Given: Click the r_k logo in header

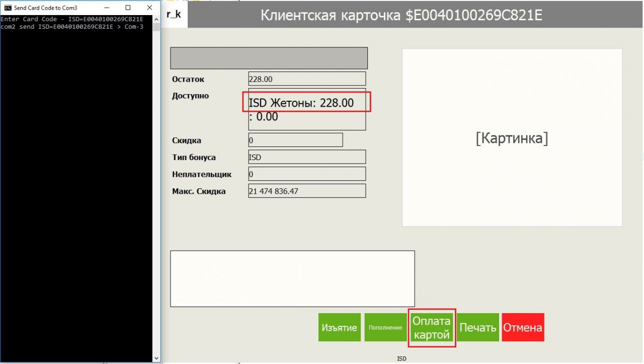Looking at the screenshot, I should pyautogui.click(x=174, y=15).
